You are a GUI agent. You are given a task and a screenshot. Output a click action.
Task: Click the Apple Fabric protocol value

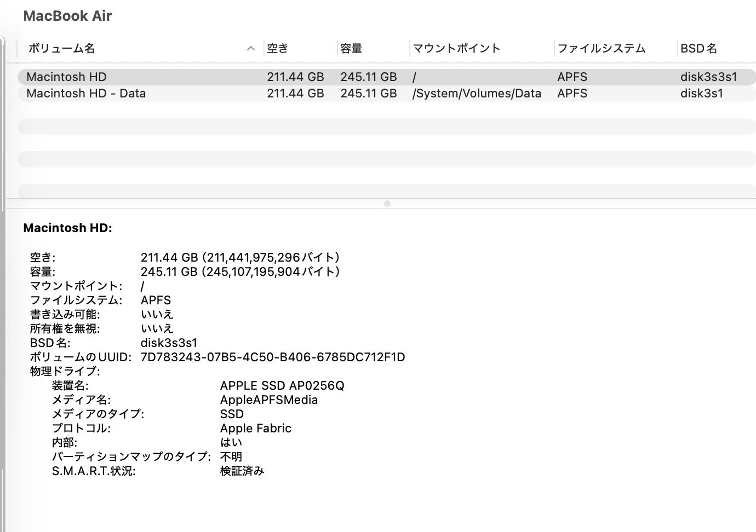tap(255, 428)
